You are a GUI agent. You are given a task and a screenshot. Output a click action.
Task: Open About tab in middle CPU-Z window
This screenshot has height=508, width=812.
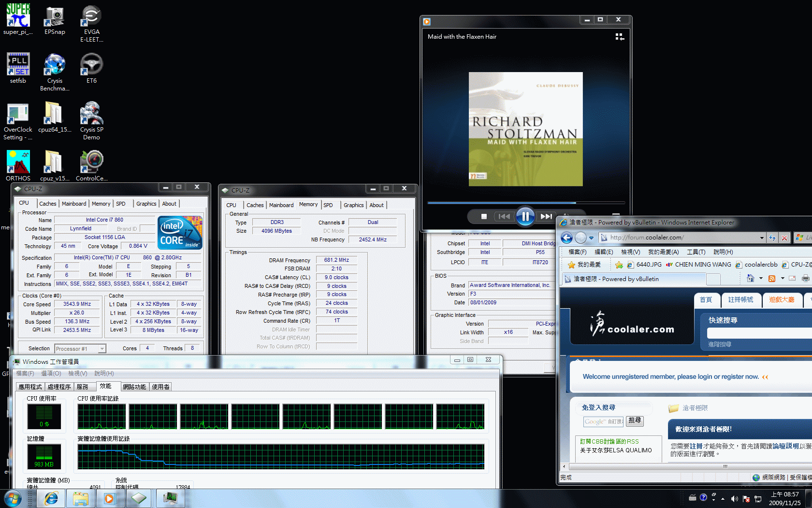(377, 205)
